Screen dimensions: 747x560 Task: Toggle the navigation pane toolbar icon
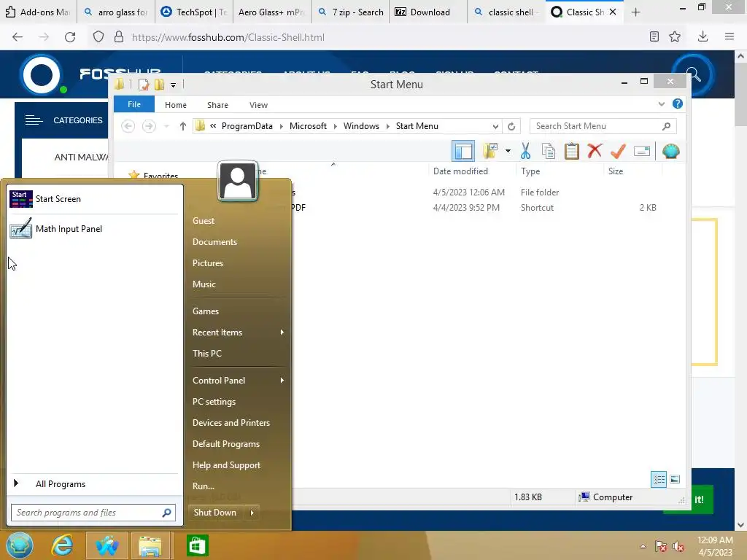[462, 151]
